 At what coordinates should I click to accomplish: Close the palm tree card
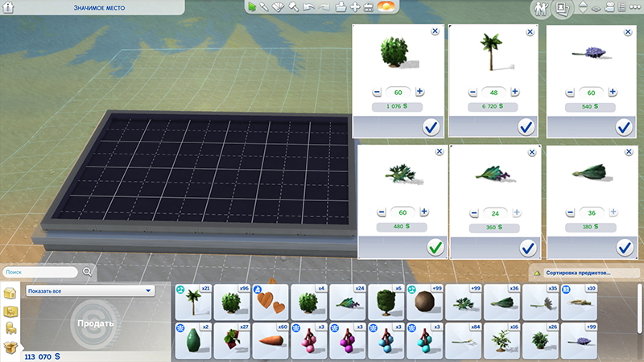[530, 32]
